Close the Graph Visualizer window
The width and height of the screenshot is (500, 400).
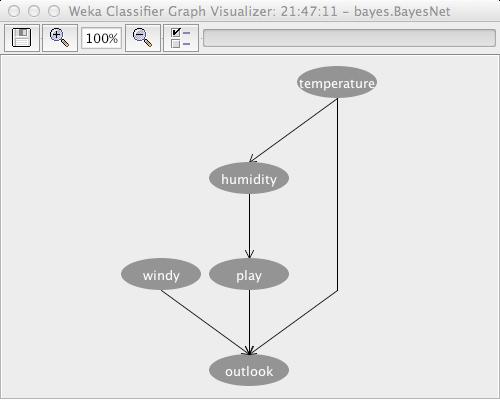(14, 11)
